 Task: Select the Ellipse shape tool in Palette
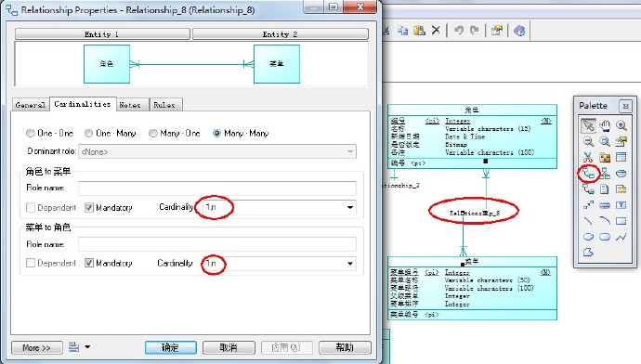588,237
